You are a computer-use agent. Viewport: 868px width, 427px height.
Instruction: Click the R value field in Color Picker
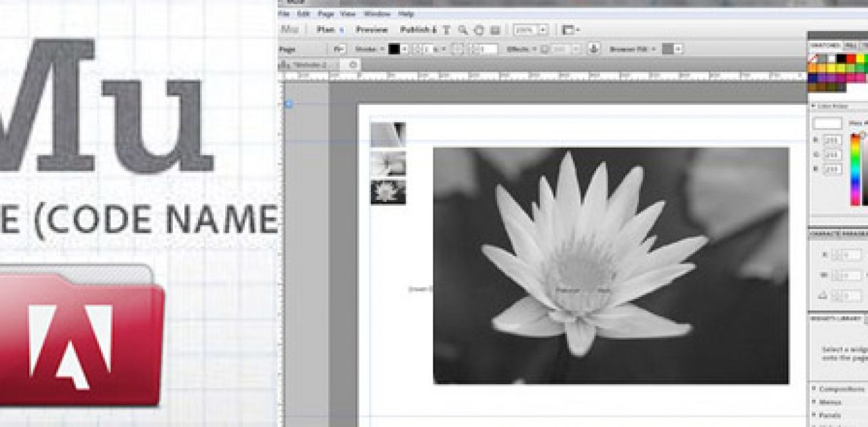point(833,140)
